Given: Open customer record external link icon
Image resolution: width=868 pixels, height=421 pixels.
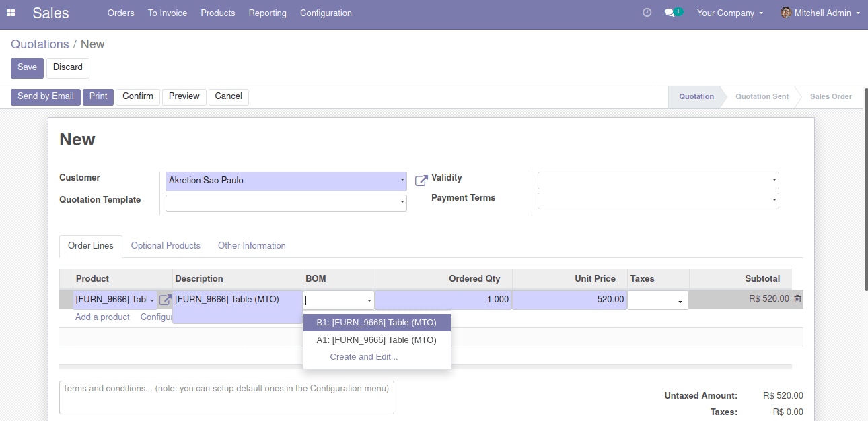Looking at the screenshot, I should (421, 181).
